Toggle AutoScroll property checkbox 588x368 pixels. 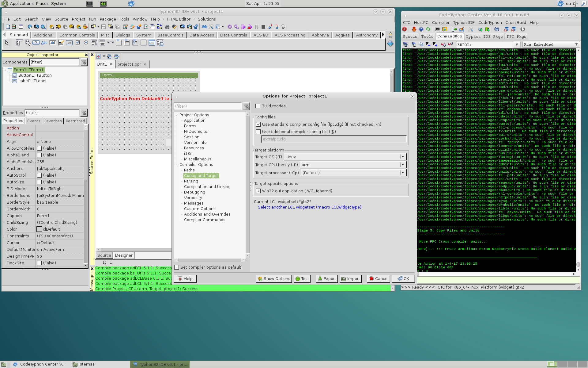point(39,175)
